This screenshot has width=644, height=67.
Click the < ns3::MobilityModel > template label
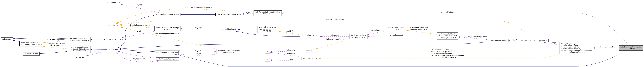coord(335,20)
